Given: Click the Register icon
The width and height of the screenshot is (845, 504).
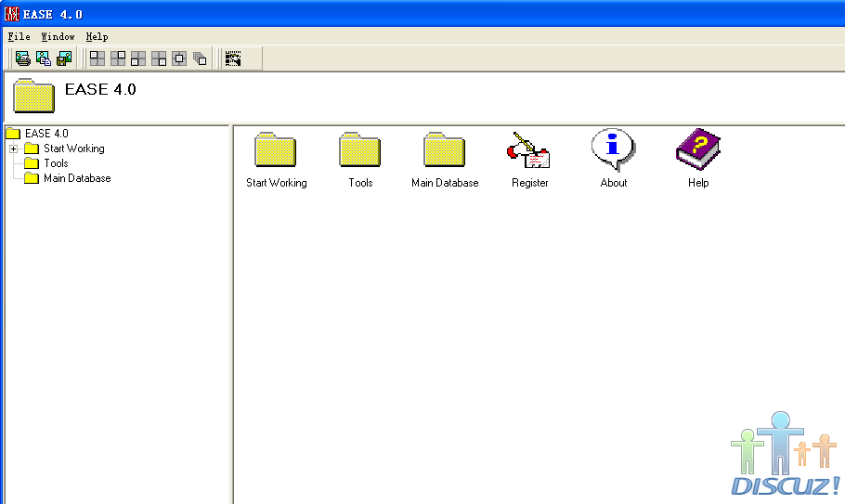Looking at the screenshot, I should tap(528, 150).
